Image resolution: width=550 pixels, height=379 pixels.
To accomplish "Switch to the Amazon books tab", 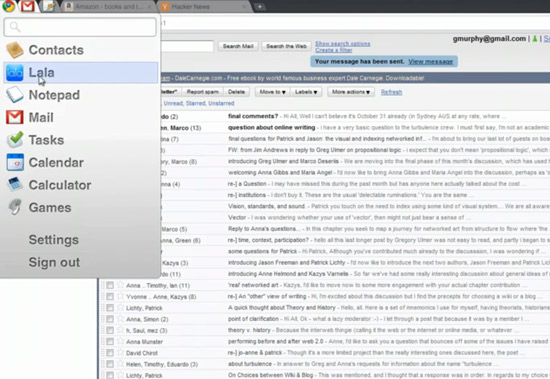I will coord(109,7).
